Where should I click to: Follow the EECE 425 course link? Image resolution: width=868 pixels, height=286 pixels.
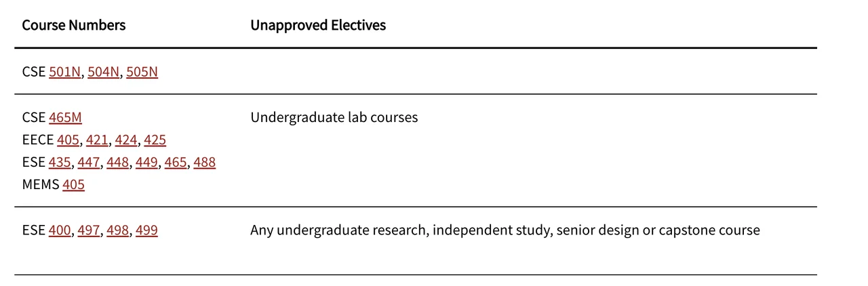pyautogui.click(x=155, y=140)
